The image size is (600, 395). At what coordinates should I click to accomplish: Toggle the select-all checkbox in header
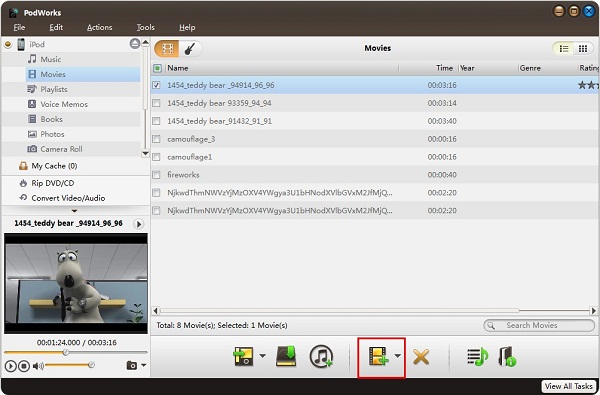click(157, 69)
